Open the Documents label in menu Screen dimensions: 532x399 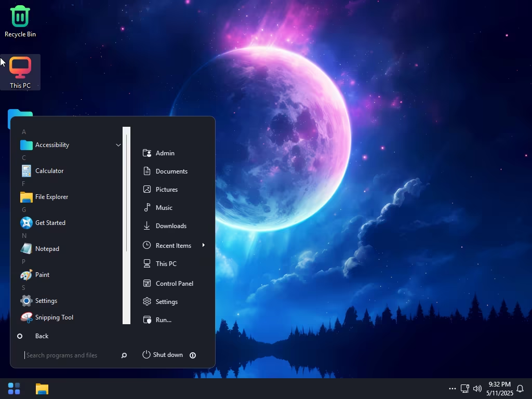pos(171,171)
